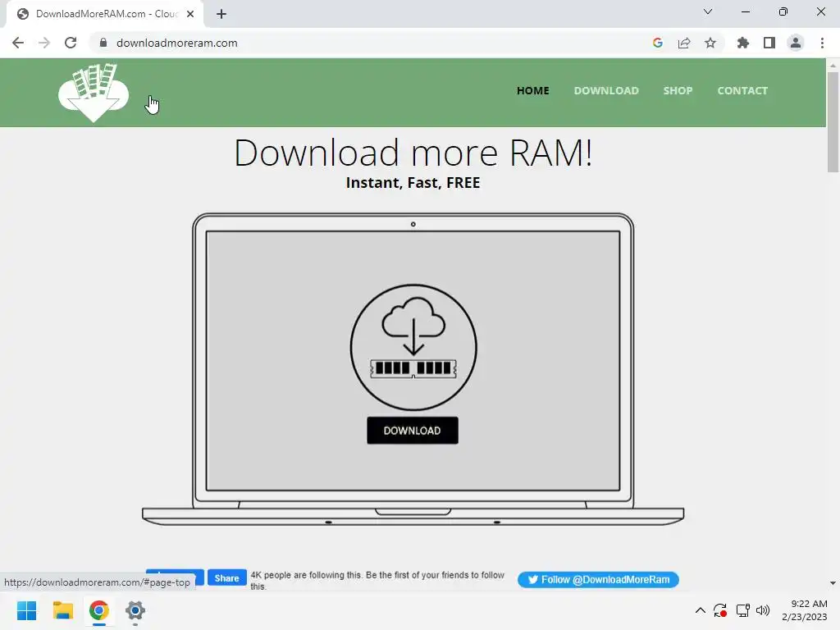
Task: Toggle the Chrome side panel icon
Action: coord(769,43)
